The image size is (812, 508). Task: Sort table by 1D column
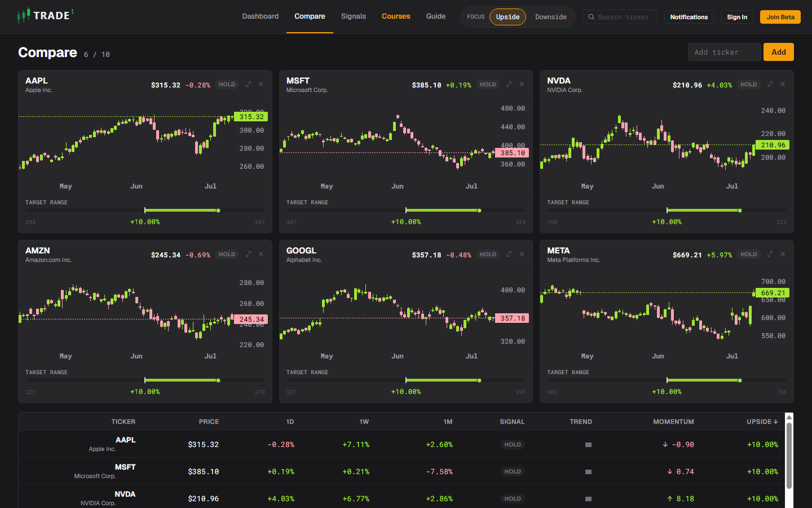click(x=290, y=422)
